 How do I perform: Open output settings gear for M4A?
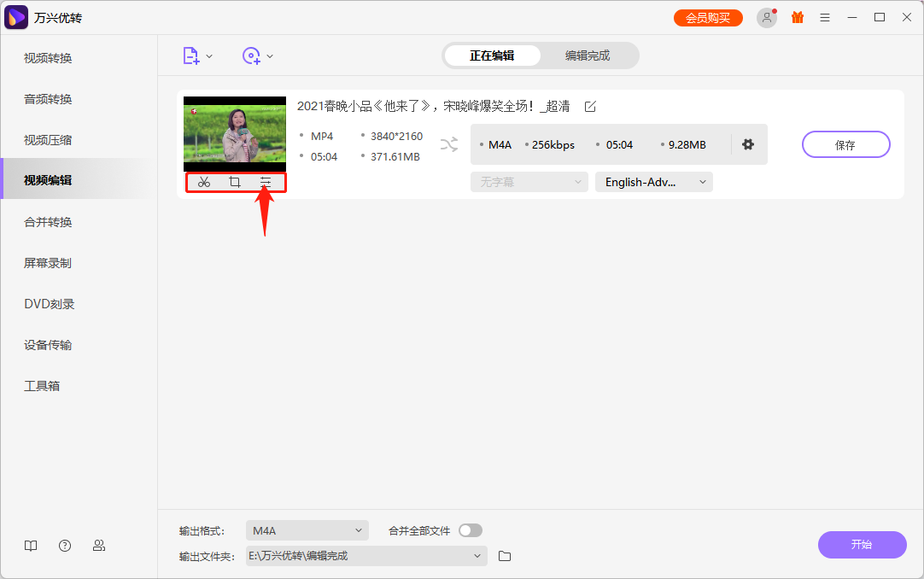(748, 144)
